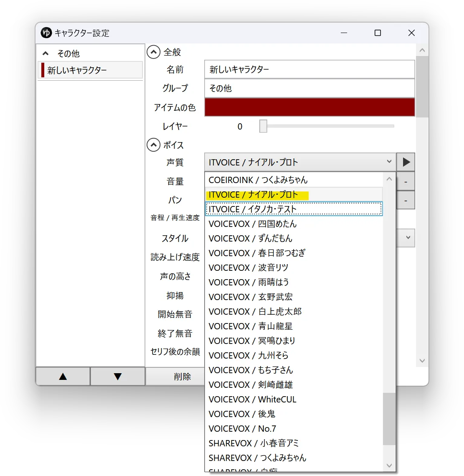Click the voice list scrollbar thumb
This screenshot has height=476, width=464.
pos(389,419)
